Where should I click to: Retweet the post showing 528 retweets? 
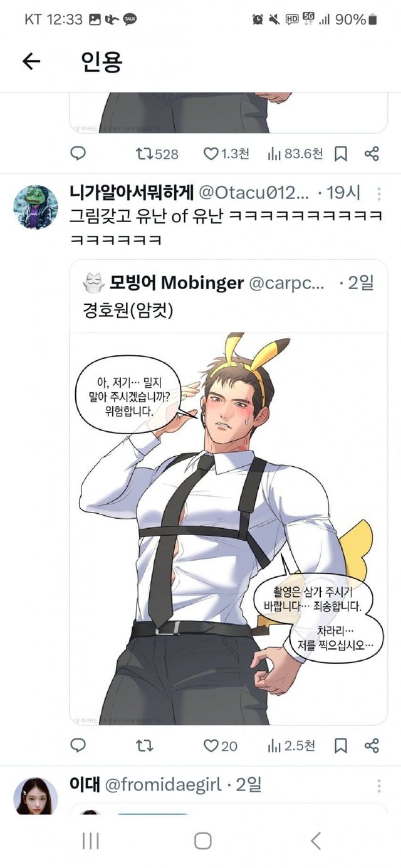click(x=157, y=154)
